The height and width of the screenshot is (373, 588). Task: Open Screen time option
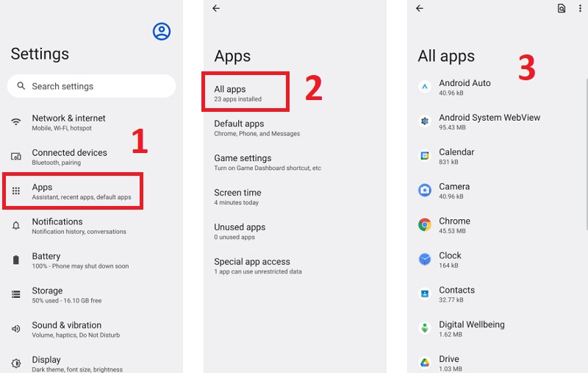(x=237, y=196)
